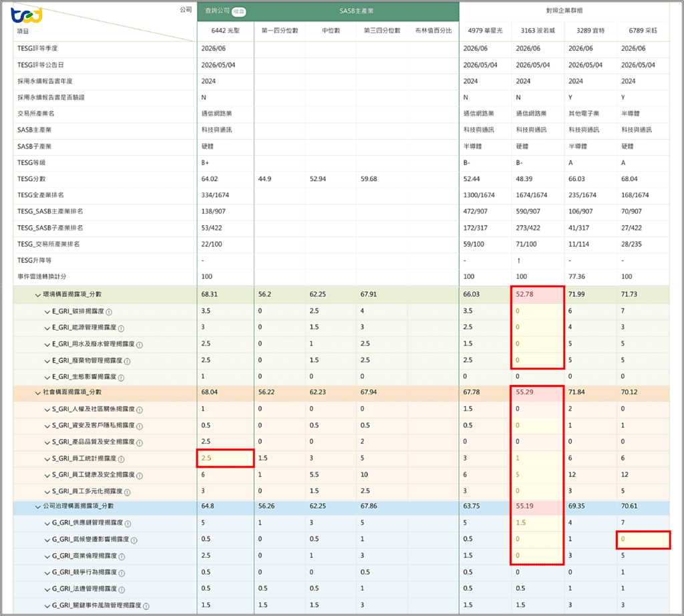The image size is (684, 616).
Task: Expand the S_GRI_員工統計揭露度 row chevron
Action: click(47, 459)
